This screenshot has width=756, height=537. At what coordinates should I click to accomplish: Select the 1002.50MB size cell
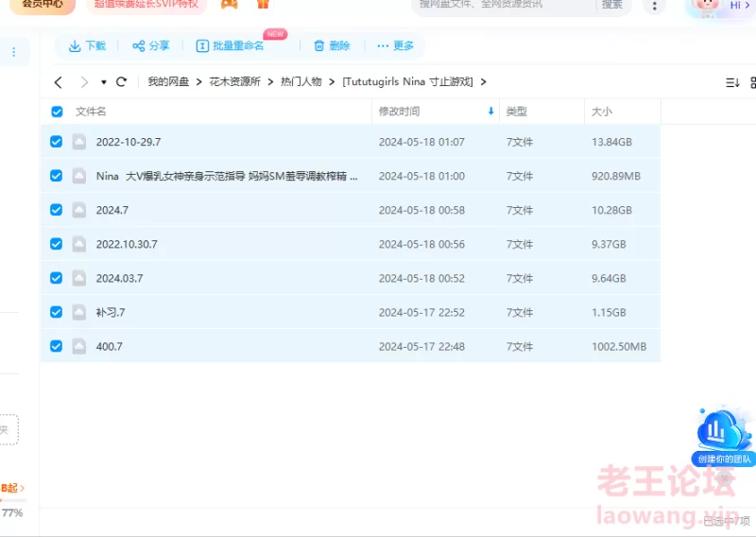click(x=619, y=346)
